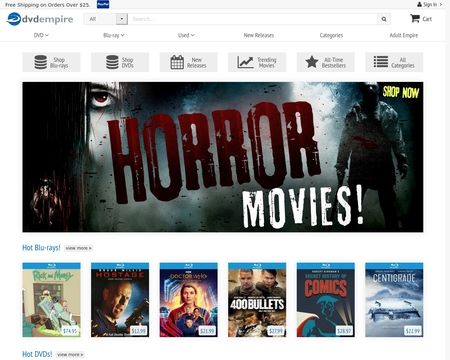Open Trending Movies chart tile

pyautogui.click(x=257, y=62)
